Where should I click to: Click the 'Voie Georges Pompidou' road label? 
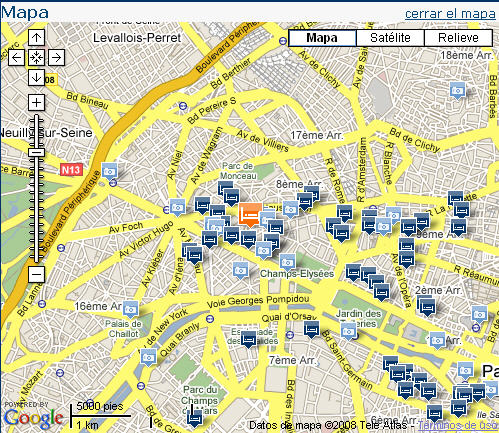[x=258, y=301]
